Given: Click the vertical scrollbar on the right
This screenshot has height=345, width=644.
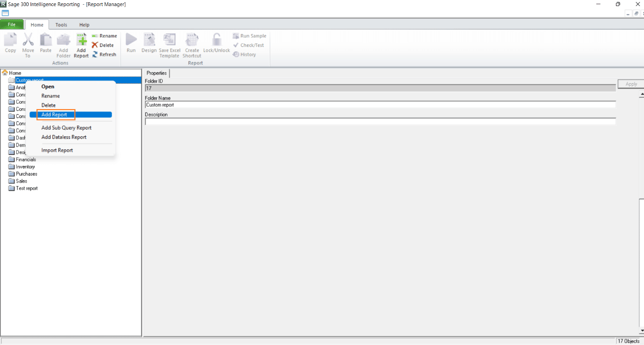Looking at the screenshot, I should (641, 211).
